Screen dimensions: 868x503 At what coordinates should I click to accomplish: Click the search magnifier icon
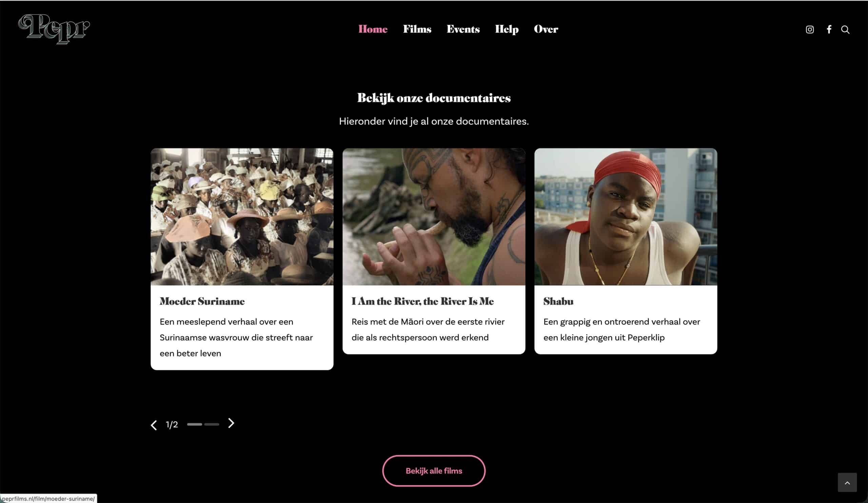845,30
